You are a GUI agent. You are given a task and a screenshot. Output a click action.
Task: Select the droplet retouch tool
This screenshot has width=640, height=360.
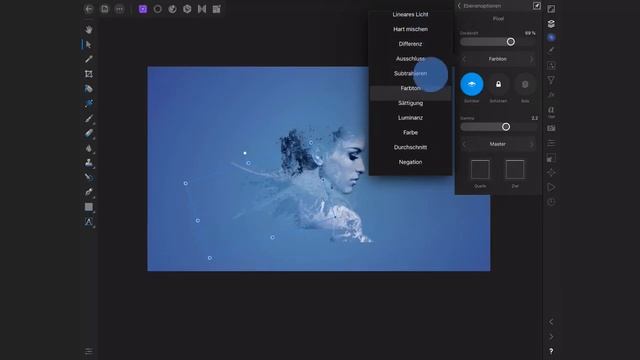click(89, 148)
